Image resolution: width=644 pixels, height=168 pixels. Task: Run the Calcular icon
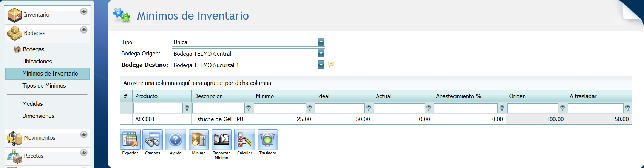[244, 140]
